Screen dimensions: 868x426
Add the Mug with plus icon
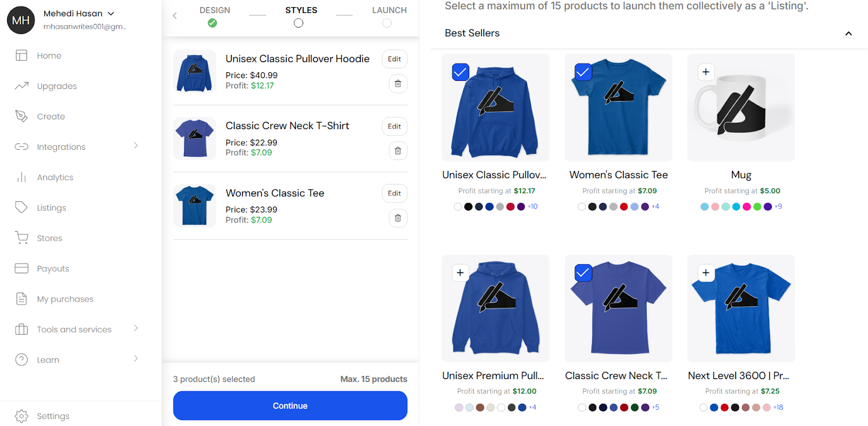point(706,72)
